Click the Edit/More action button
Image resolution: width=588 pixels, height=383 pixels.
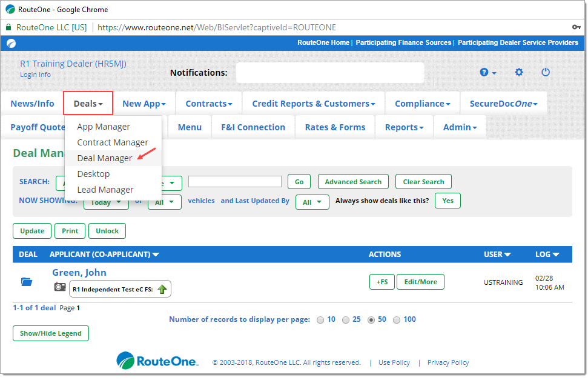[420, 282]
